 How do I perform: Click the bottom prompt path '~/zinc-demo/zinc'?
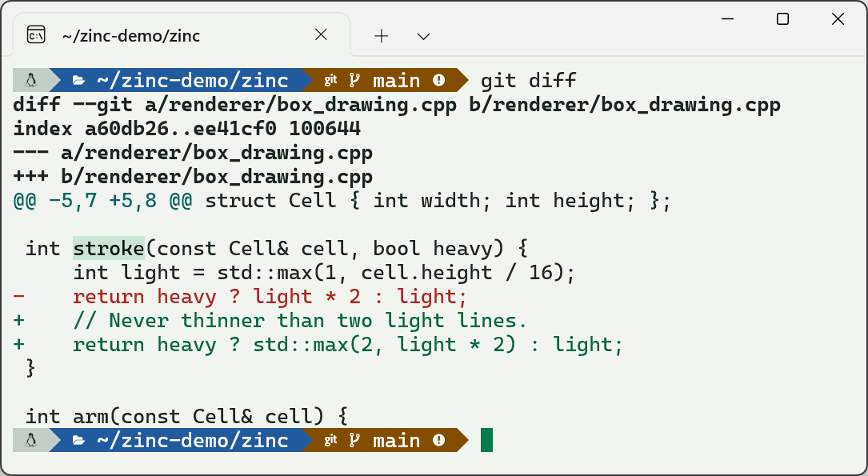point(193,441)
